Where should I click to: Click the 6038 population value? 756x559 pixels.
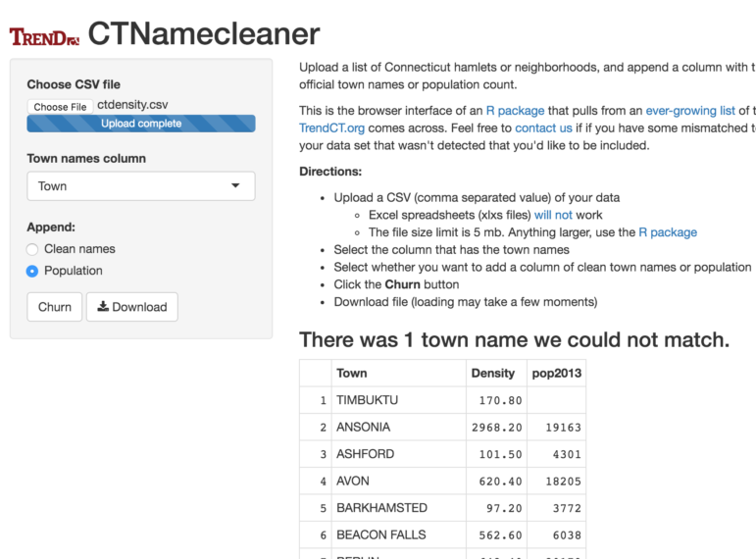coord(567,535)
